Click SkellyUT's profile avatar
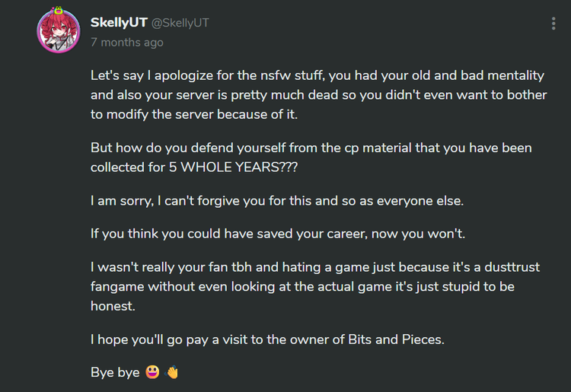Viewport: 571px width, 392px height. 59,33
